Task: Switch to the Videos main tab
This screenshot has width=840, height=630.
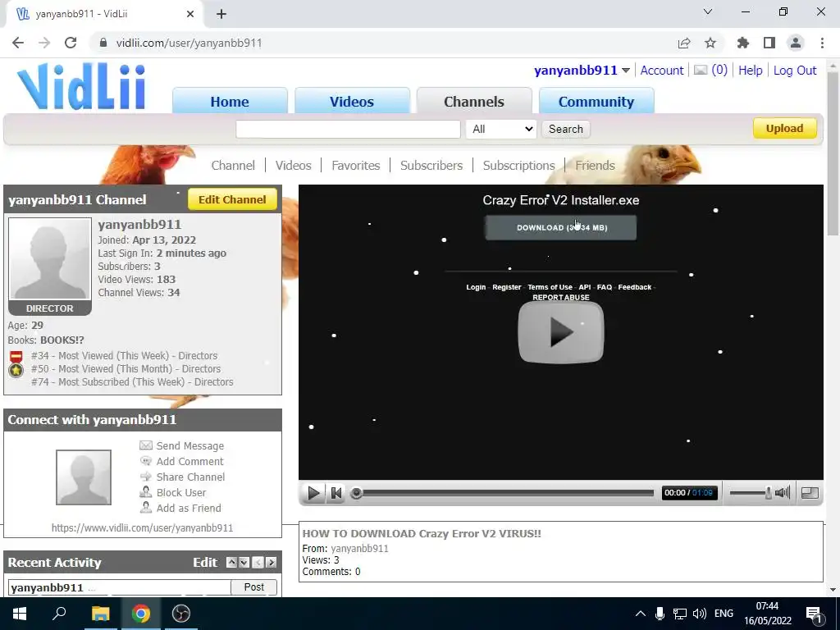Action: [352, 101]
